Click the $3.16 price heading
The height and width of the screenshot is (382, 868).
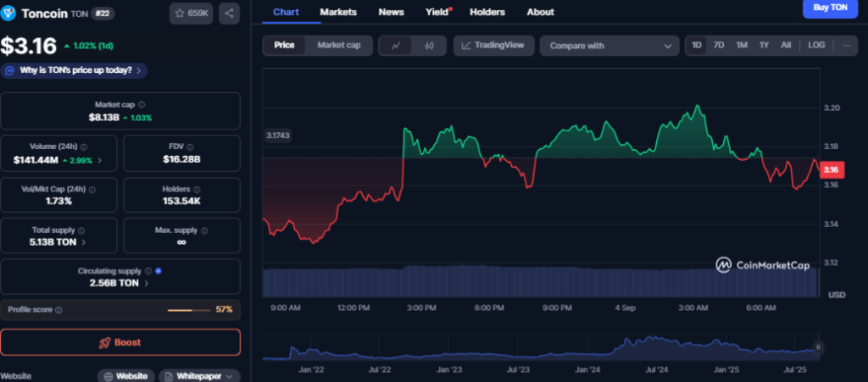coord(28,46)
